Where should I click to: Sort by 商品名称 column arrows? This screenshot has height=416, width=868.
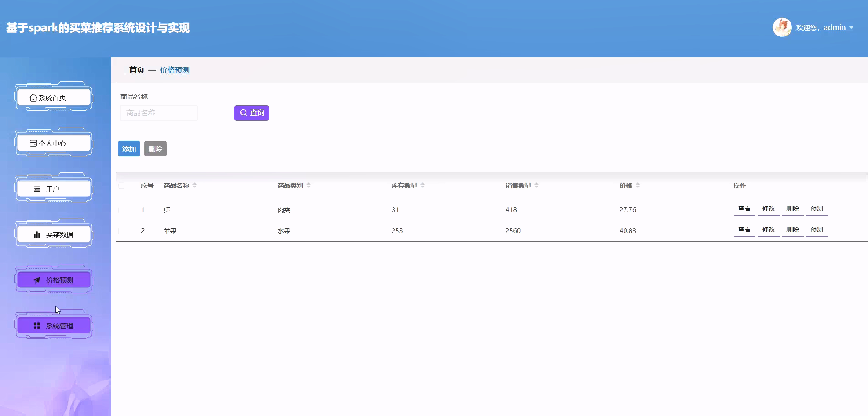(195, 186)
